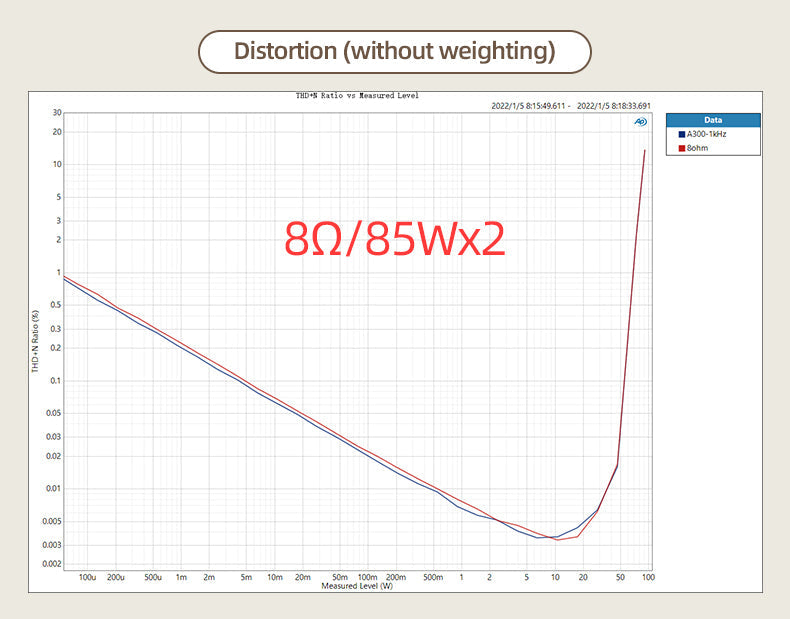This screenshot has height=619, width=790.
Task: Click the blue square beside A300-1kHz
Action: (x=681, y=133)
